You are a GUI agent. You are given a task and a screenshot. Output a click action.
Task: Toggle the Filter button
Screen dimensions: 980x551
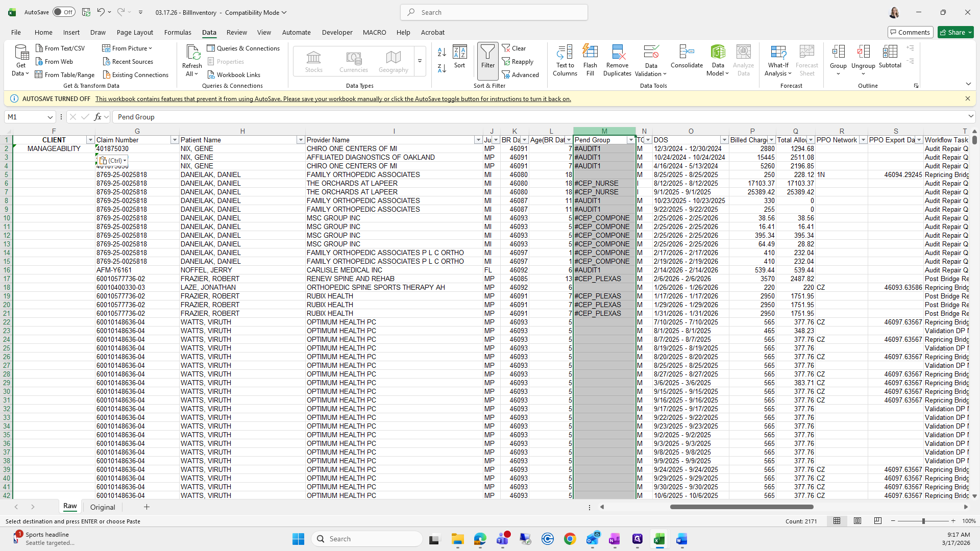[487, 57]
